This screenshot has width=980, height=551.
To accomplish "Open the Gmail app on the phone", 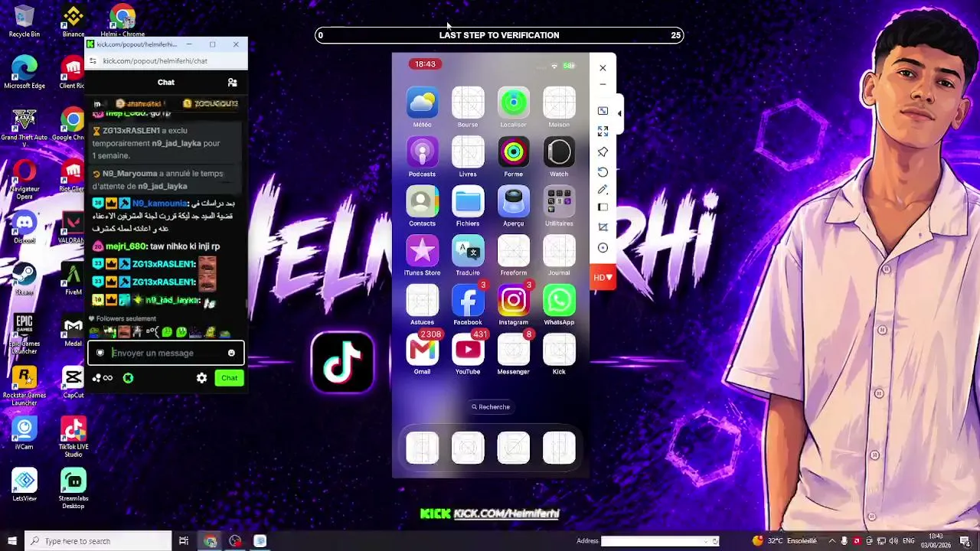I will point(422,350).
